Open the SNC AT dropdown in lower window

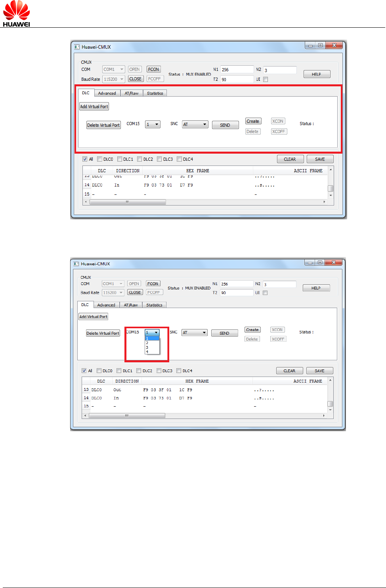(194, 333)
